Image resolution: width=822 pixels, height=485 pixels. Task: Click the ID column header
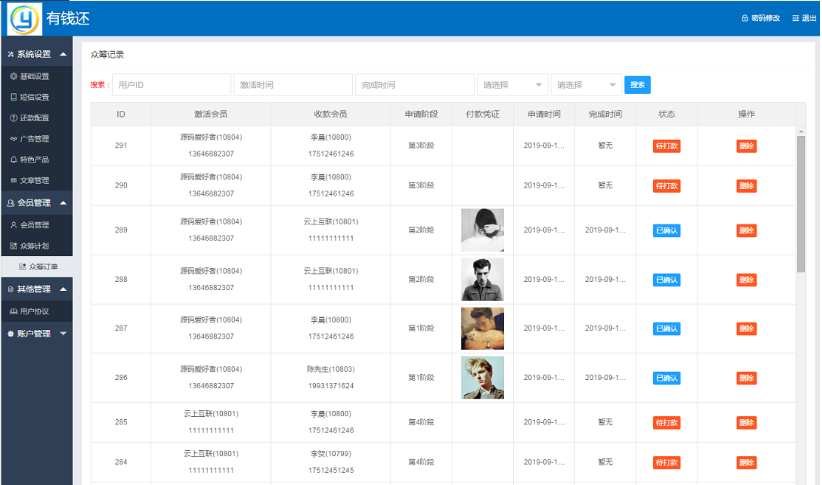click(x=121, y=114)
